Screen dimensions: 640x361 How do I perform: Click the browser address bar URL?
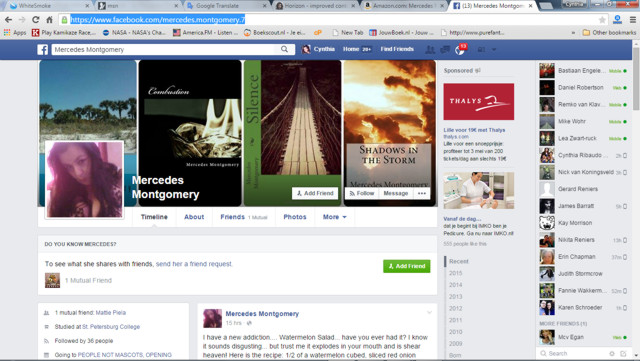[158, 20]
